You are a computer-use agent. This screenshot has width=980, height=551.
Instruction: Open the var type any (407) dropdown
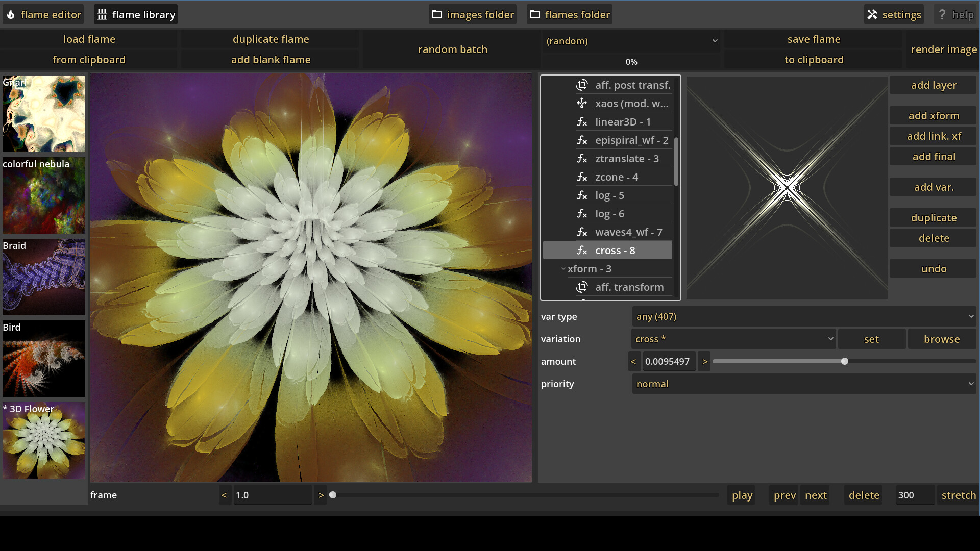click(804, 316)
